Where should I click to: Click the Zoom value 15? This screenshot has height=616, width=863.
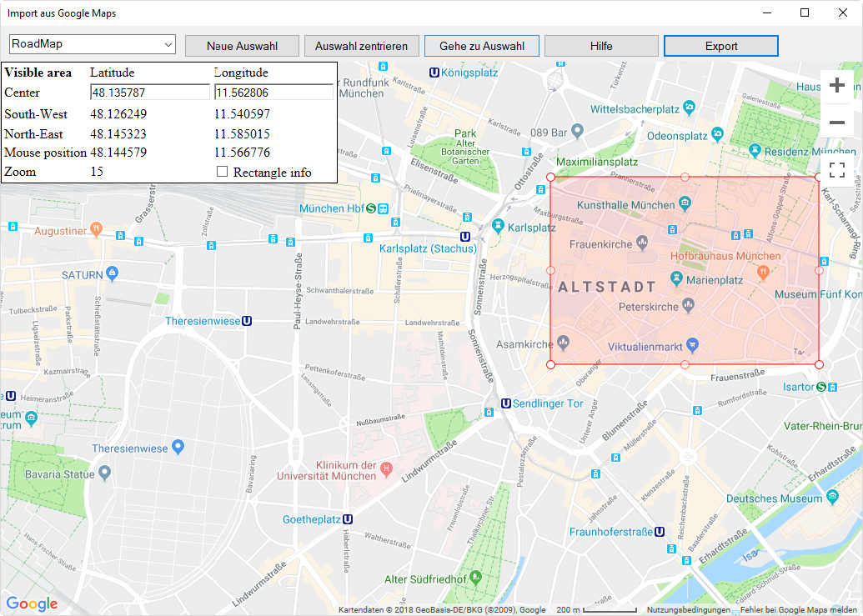pyautogui.click(x=97, y=172)
